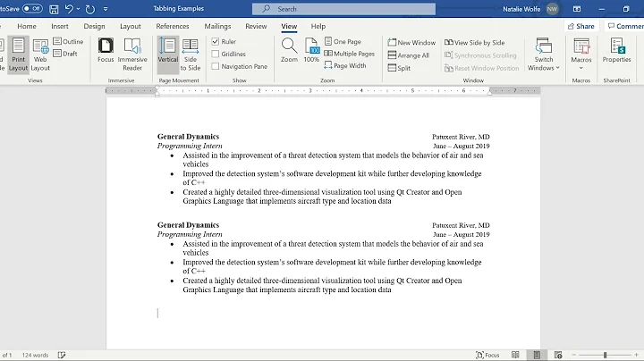Set zoom to 100%
644x361 pixels.
point(311,50)
